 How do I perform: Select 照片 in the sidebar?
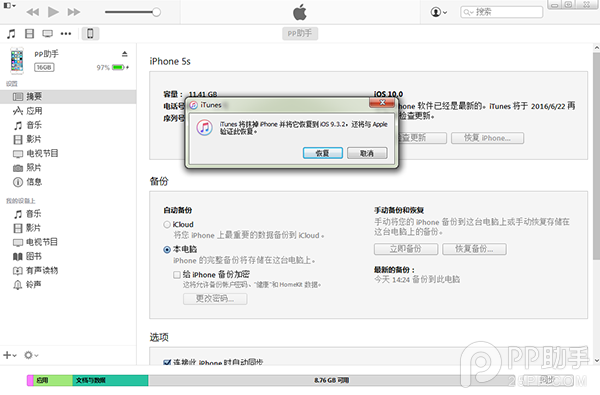tap(68, 168)
